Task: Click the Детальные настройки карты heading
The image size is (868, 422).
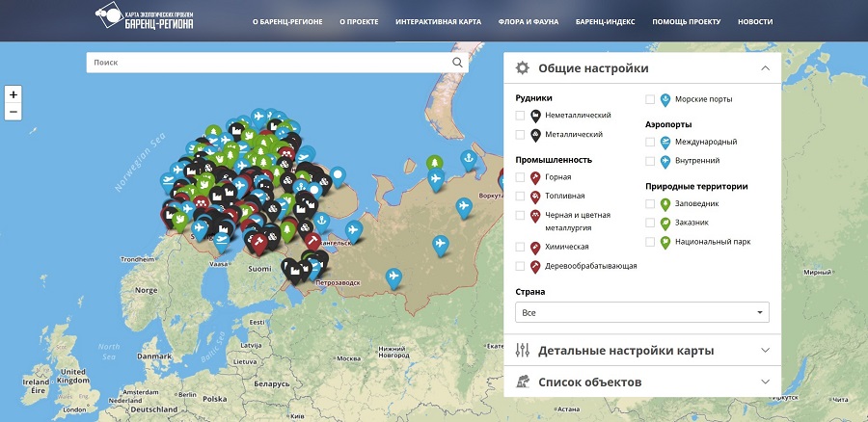Action: (x=626, y=351)
